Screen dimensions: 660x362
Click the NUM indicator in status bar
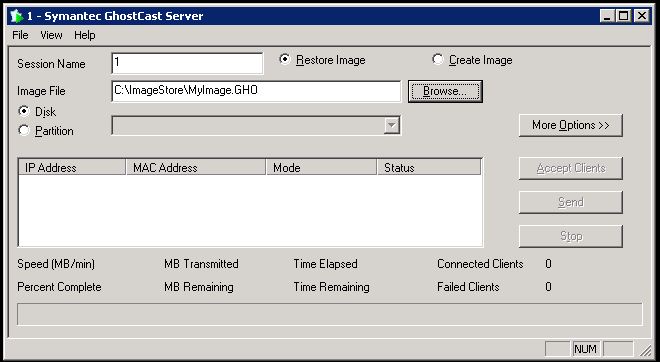(585, 349)
